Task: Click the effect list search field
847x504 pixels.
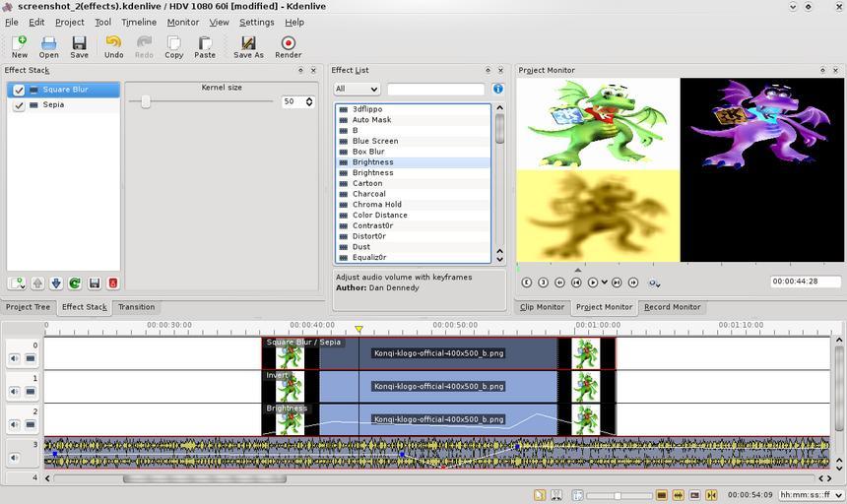Action: 435,89
